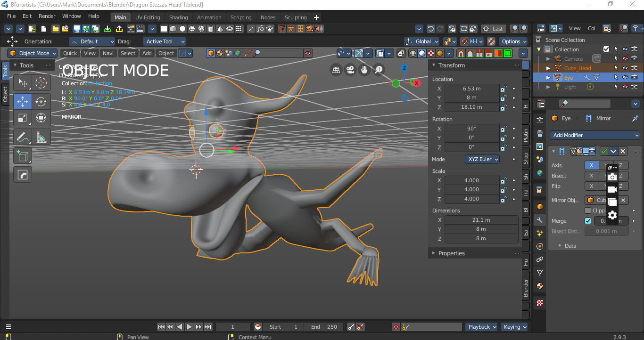Viewport: 644px width, 340px height.
Task: Play the animation in timeline
Action: coord(189,327)
